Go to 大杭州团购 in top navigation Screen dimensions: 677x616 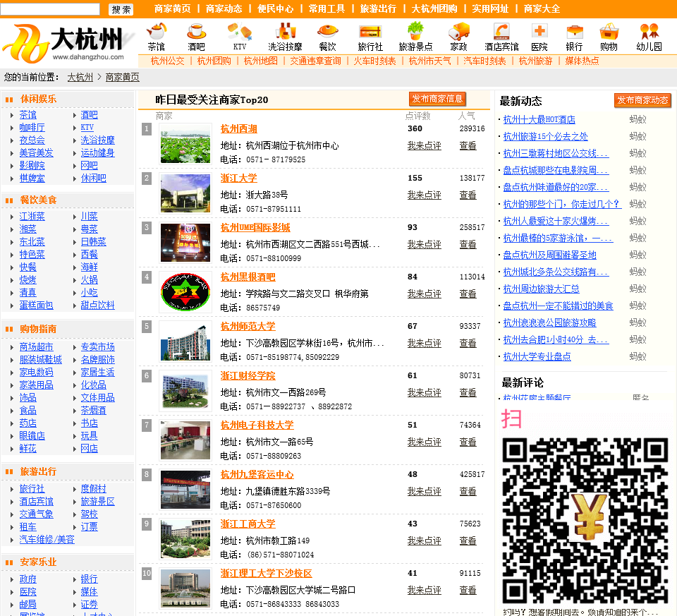(434, 8)
